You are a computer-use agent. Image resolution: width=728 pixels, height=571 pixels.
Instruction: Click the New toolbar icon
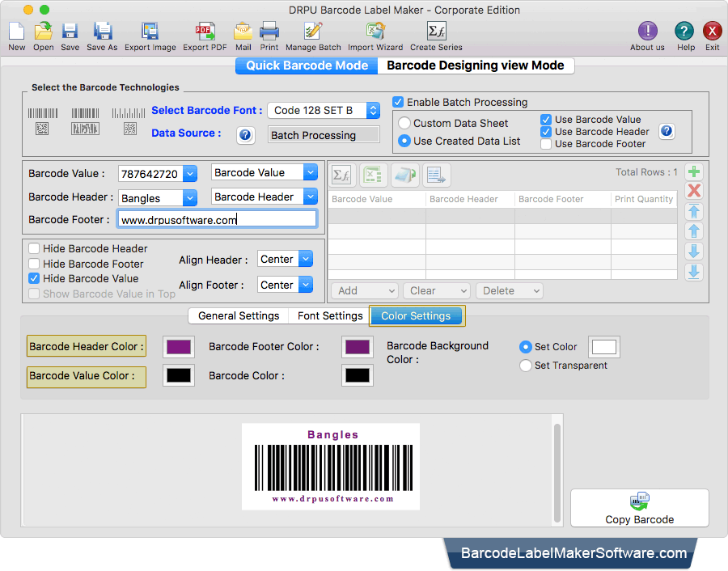tap(17, 32)
